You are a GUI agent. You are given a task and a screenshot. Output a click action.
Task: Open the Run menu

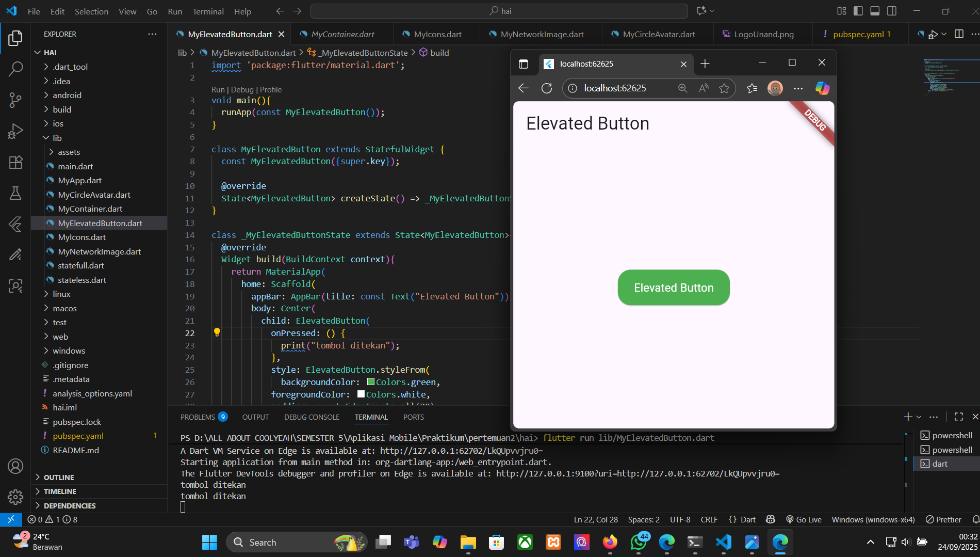(175, 11)
